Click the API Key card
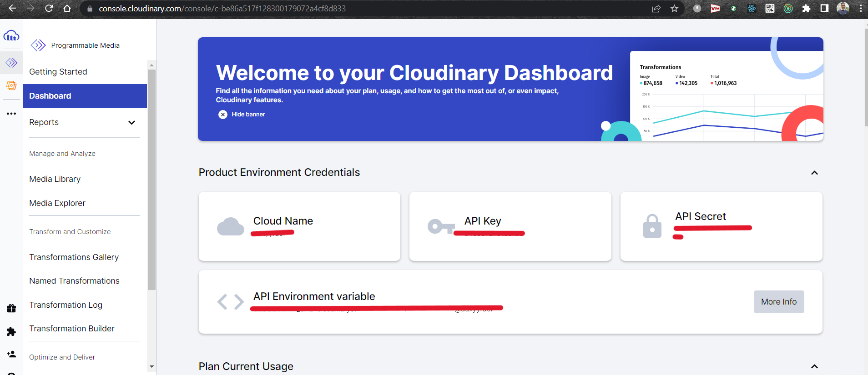This screenshot has width=868, height=375. pyautogui.click(x=510, y=226)
